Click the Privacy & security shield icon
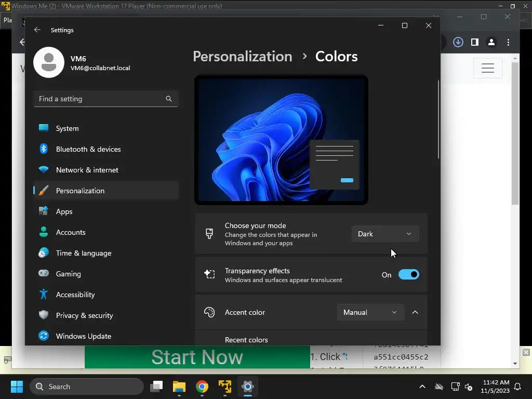The width and height of the screenshot is (532, 399). [x=44, y=315]
